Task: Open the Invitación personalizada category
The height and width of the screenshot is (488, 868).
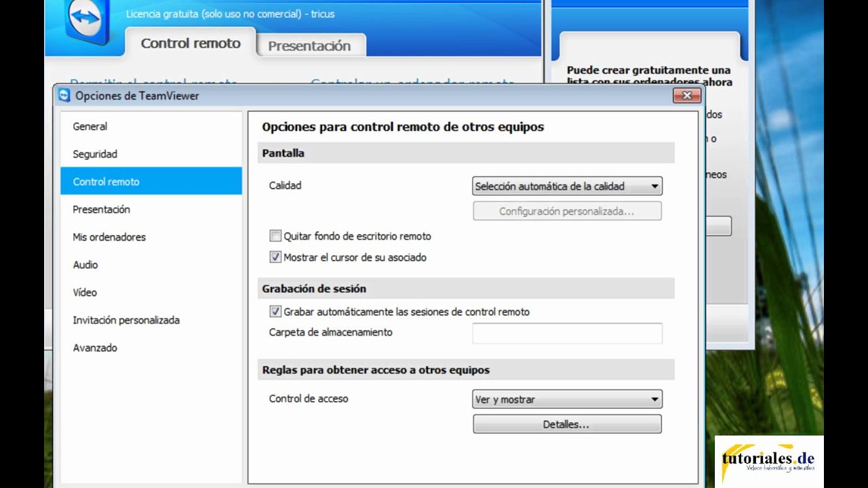Action: point(151,320)
